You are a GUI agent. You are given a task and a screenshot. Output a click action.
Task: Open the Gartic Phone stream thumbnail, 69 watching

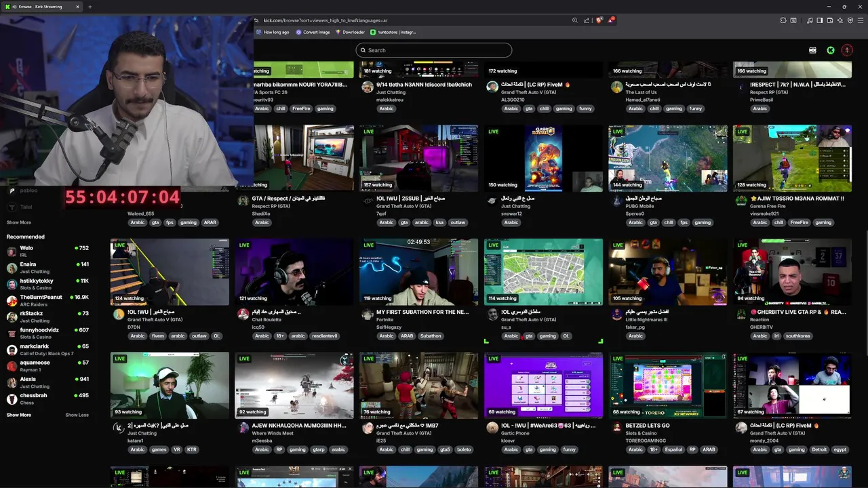[x=543, y=385]
